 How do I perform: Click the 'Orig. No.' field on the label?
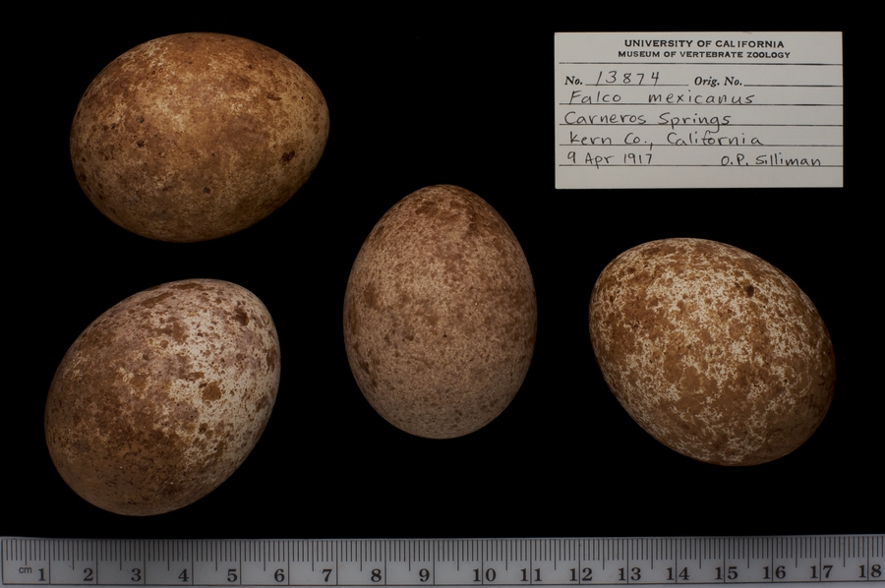[718, 81]
